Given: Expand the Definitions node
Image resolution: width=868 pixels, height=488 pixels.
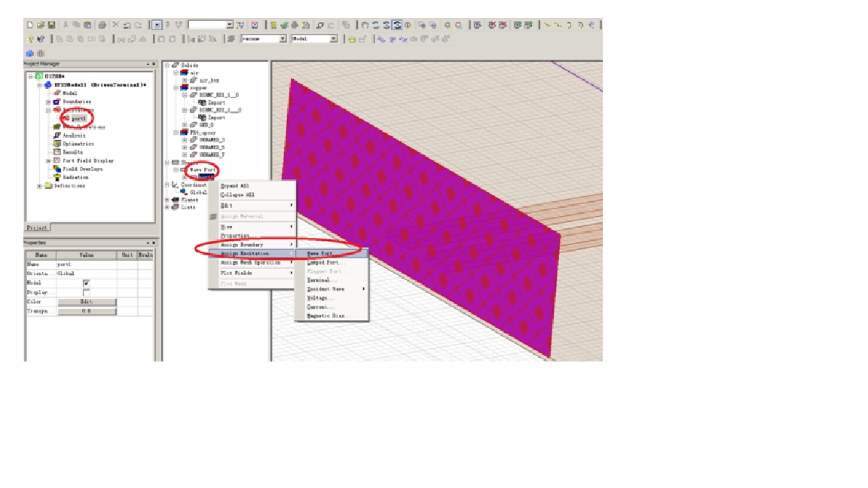Looking at the screenshot, I should tap(39, 186).
